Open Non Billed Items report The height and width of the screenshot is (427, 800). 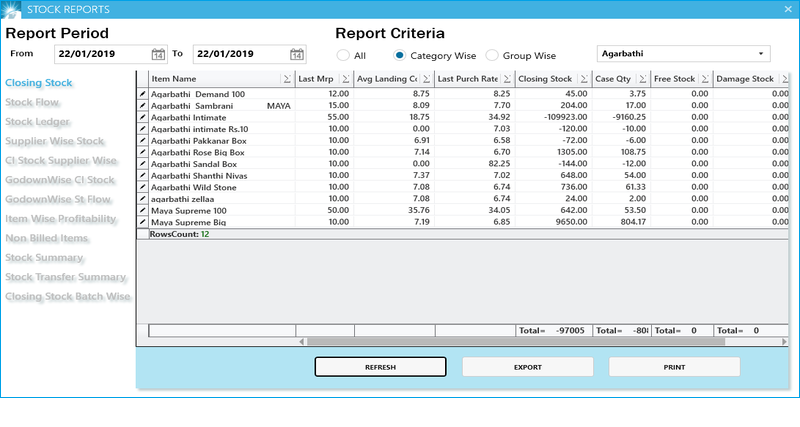(47, 238)
